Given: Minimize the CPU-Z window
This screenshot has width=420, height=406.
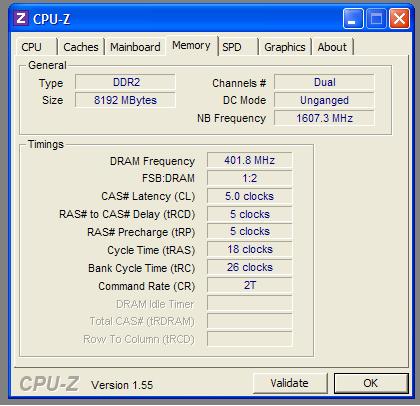Looking at the screenshot, I should (353, 18).
